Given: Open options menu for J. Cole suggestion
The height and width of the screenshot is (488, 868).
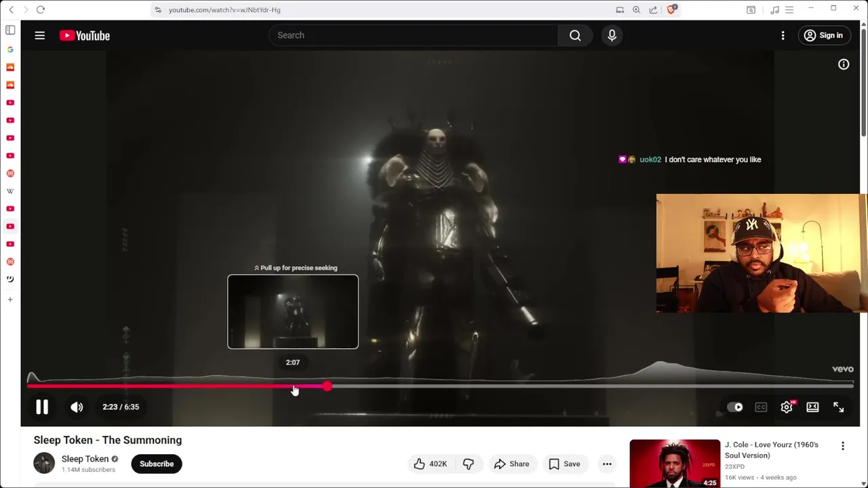Looking at the screenshot, I should (x=843, y=446).
